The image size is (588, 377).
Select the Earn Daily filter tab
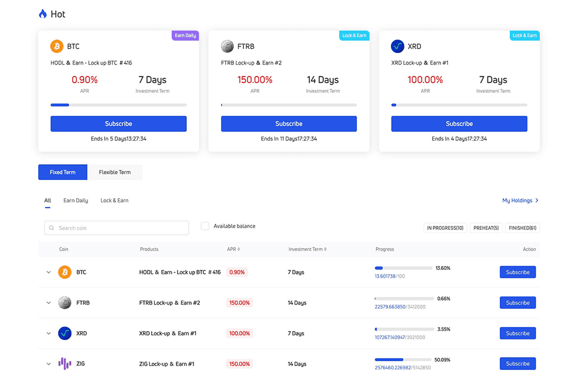(76, 201)
